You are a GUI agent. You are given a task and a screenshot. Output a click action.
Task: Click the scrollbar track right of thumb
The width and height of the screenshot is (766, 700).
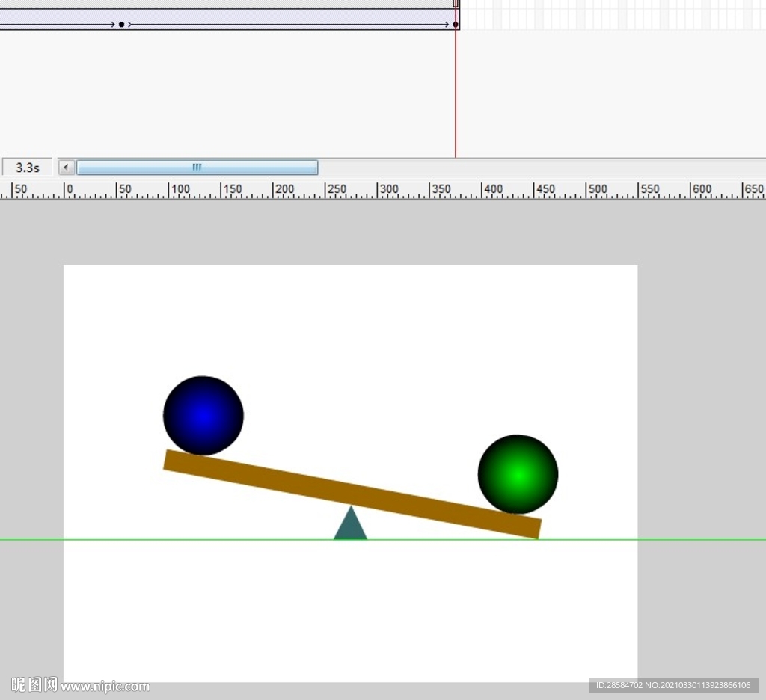point(524,168)
